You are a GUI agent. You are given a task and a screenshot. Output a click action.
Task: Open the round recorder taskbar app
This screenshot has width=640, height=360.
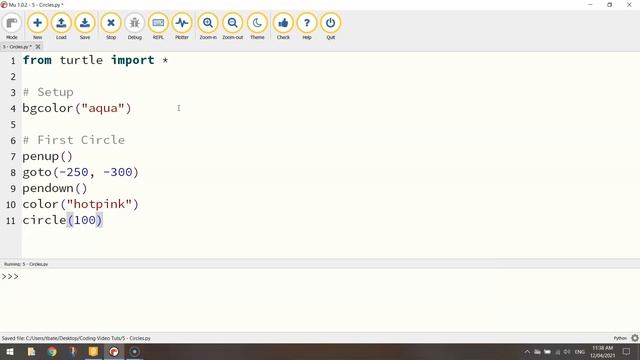pos(134,351)
